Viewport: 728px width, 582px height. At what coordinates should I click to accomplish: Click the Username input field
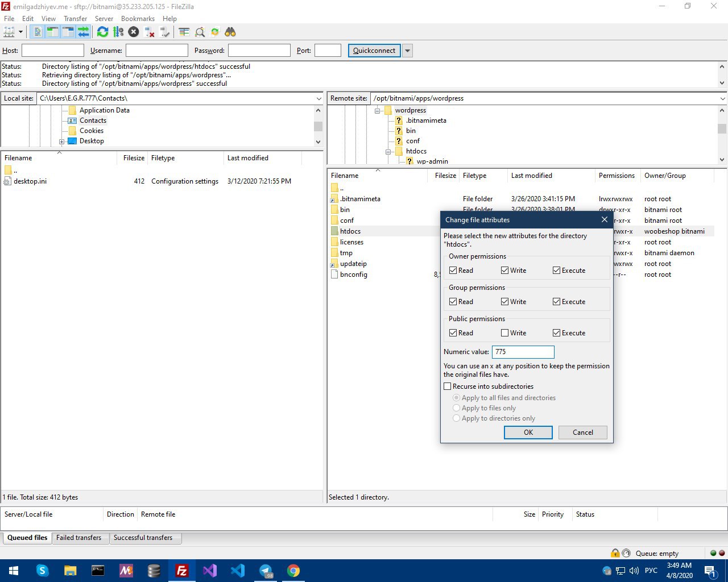coord(157,51)
